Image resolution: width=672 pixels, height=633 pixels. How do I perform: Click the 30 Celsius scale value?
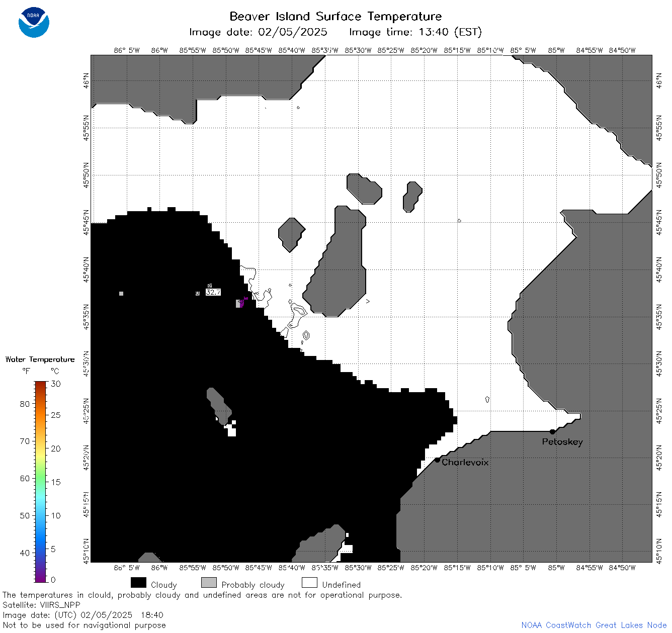point(56,384)
